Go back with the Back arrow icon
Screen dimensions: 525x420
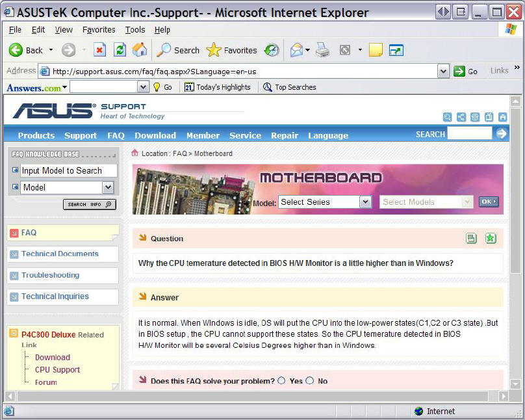[x=16, y=50]
